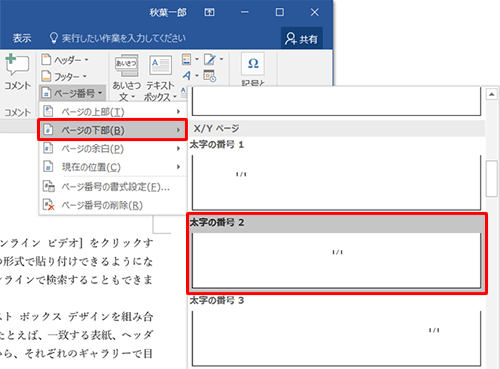Click the Date and Time icon
The width and height of the screenshot is (500, 369).
[x=210, y=76]
